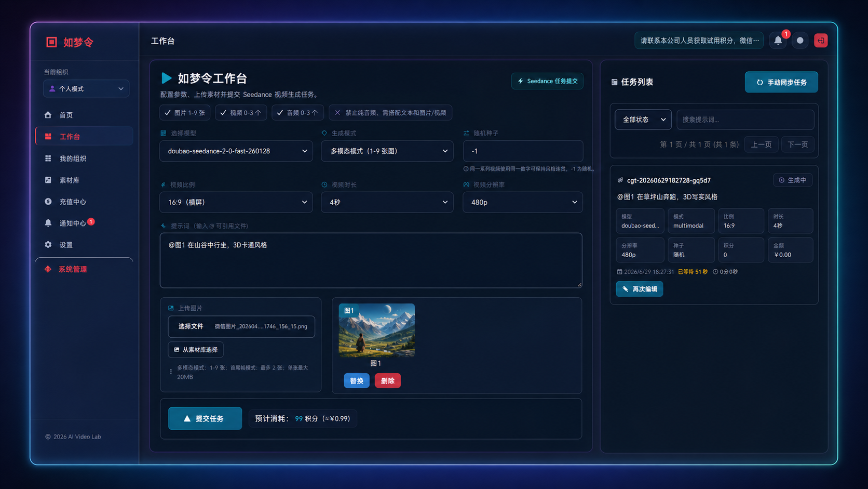Click the home icon beside 首页
This screenshot has width=868, height=489.
48,115
